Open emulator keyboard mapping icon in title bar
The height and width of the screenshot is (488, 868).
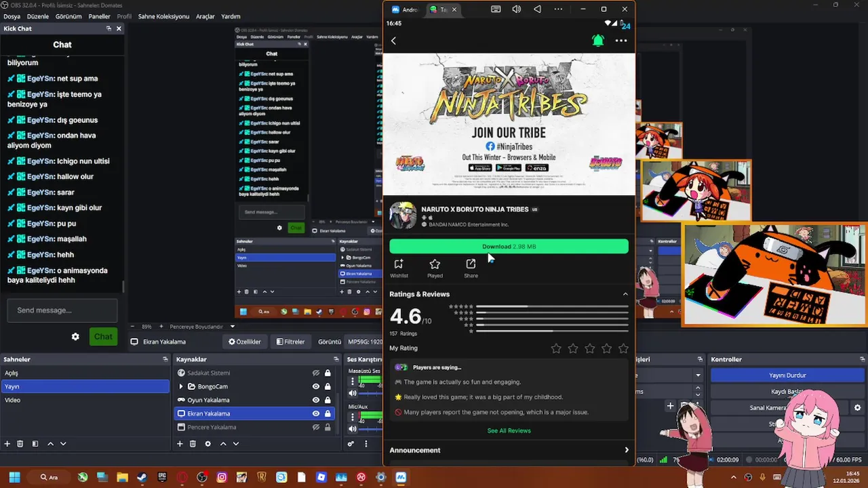click(x=496, y=9)
